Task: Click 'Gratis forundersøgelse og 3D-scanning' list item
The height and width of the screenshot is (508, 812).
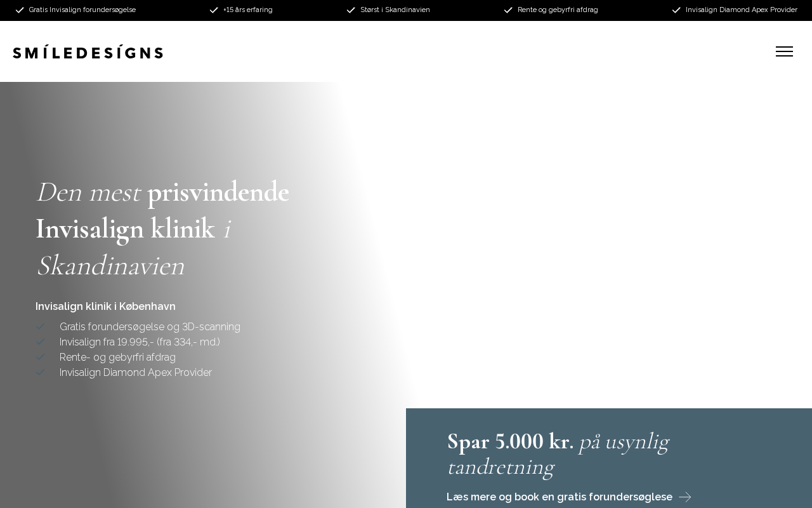Action: [150, 327]
